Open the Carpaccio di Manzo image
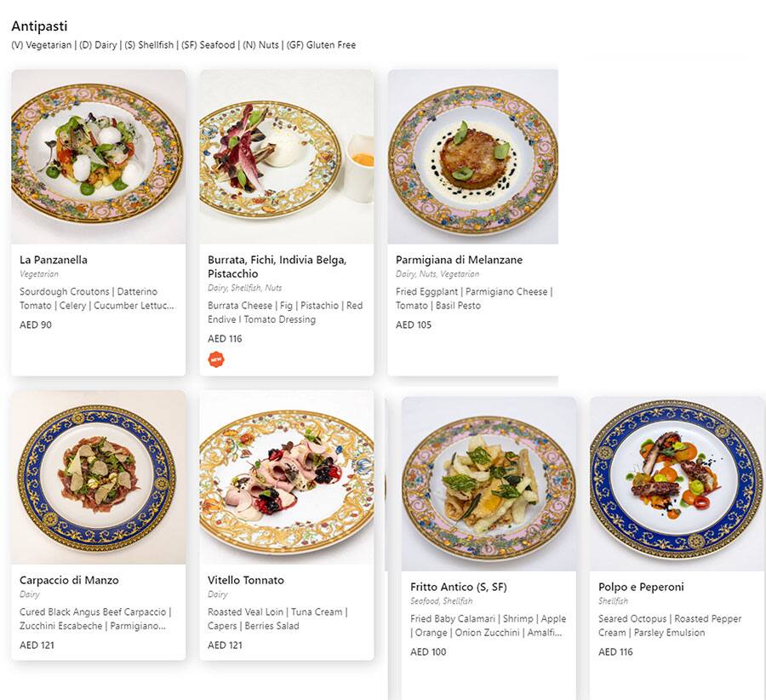766x700 pixels. point(98,477)
